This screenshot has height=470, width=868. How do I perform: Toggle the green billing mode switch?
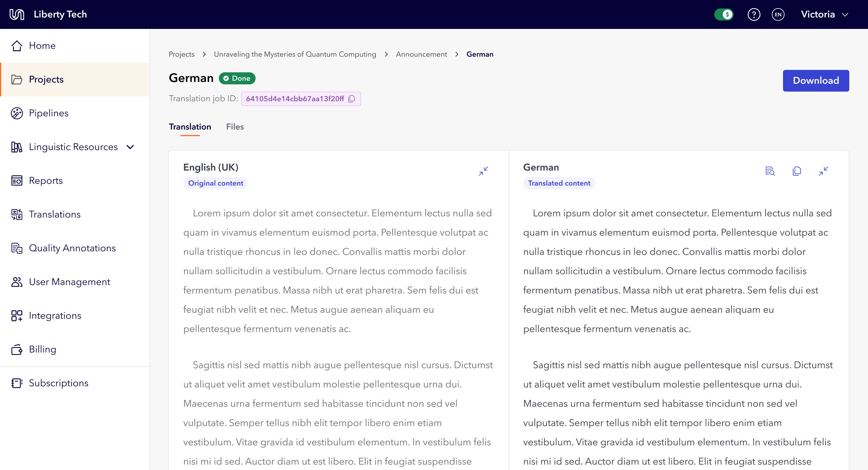point(723,14)
